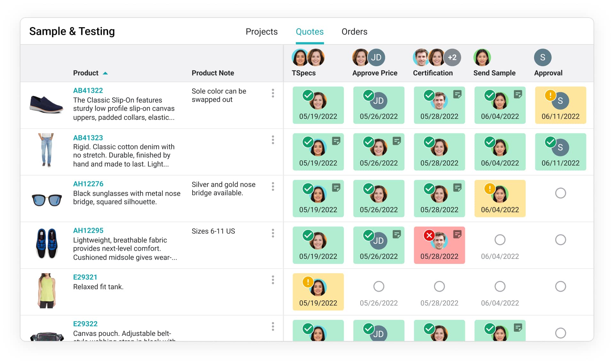Viewport: 614px width, 364px height.
Task: Click red X status on AH12295 Certification
Action: 429,236
